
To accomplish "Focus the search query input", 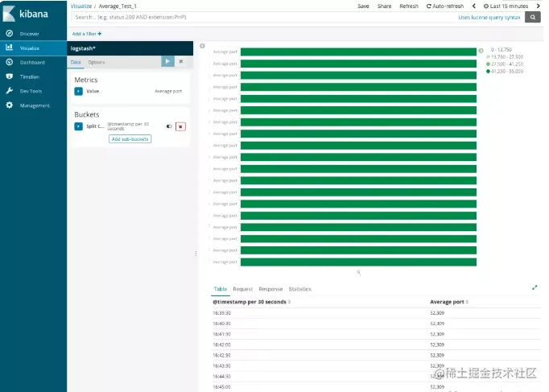I will [x=262, y=17].
